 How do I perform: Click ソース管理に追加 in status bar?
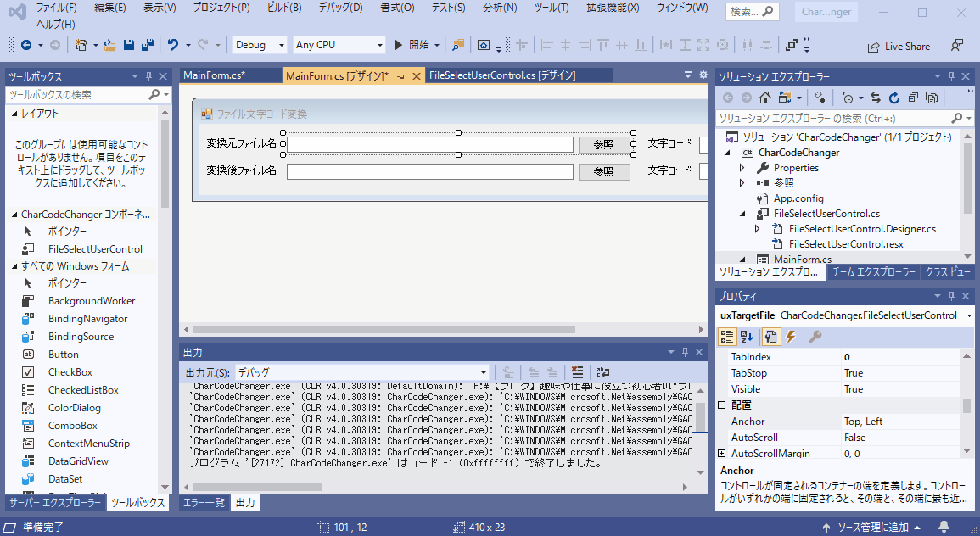point(872,528)
